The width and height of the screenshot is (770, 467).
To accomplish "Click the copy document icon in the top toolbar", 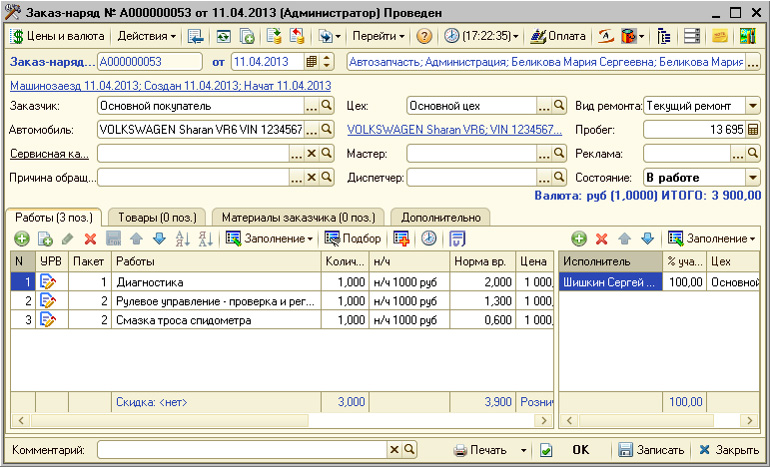I will [x=247, y=36].
